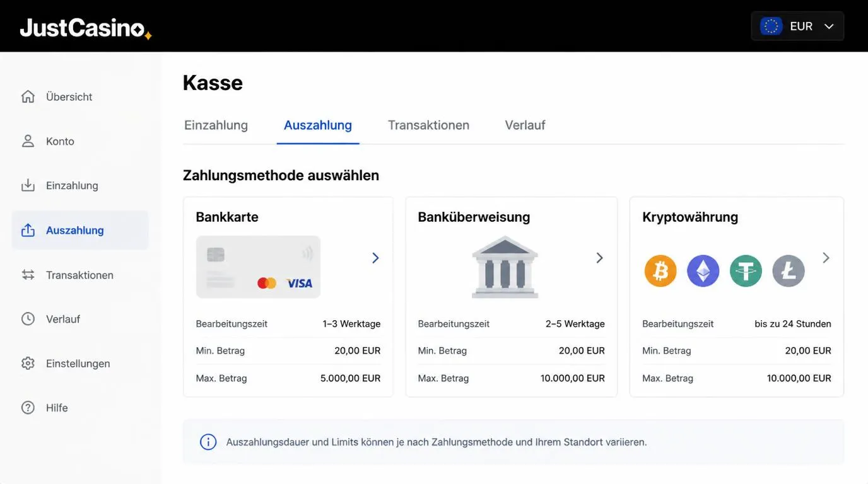Click the JustCasino logo
This screenshot has width=868, height=484.
coord(86,28)
